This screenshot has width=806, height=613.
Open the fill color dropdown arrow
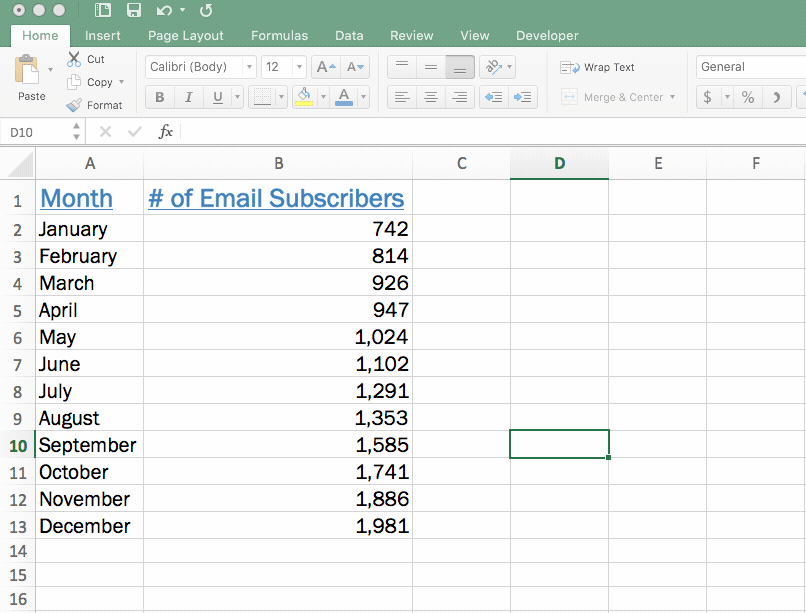322,97
